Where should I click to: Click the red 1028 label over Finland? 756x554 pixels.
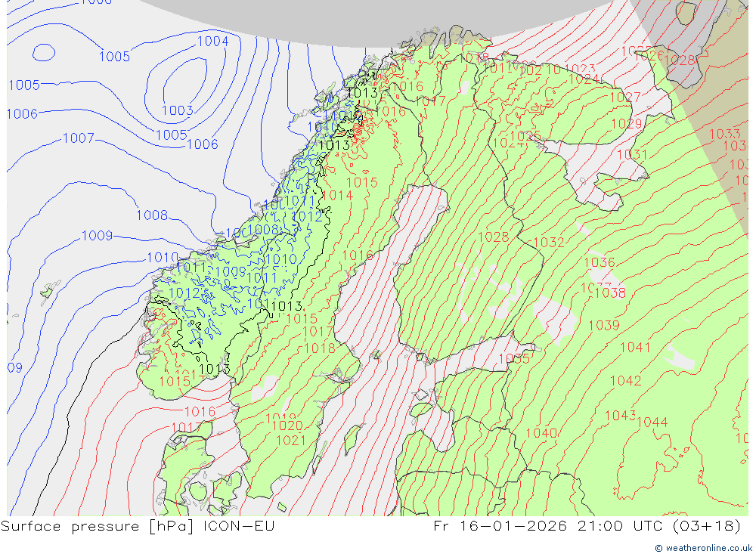coord(493,237)
